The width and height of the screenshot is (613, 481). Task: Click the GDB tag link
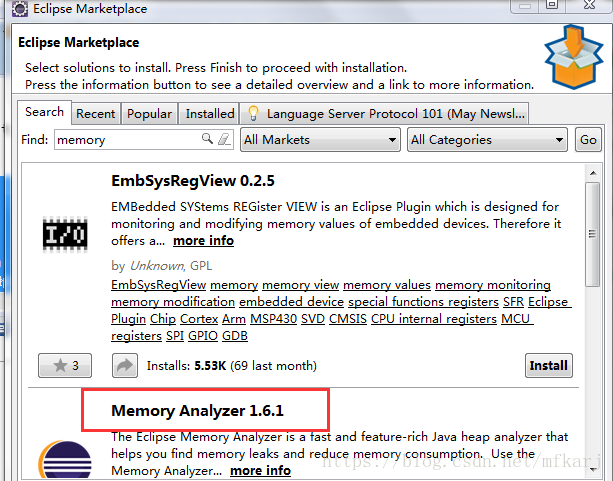[x=235, y=336]
